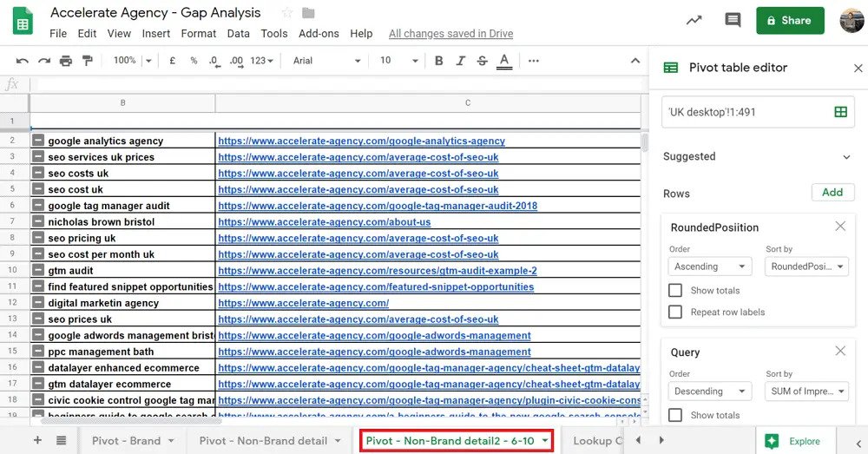Open more toolbar options (three dots)
This screenshot has height=454, width=868.
click(534, 61)
